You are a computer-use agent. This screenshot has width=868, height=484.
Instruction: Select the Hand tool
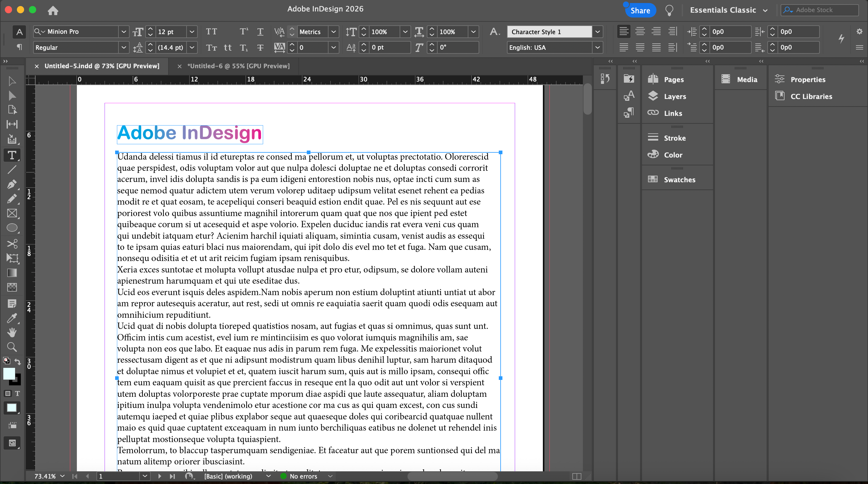[12, 333]
